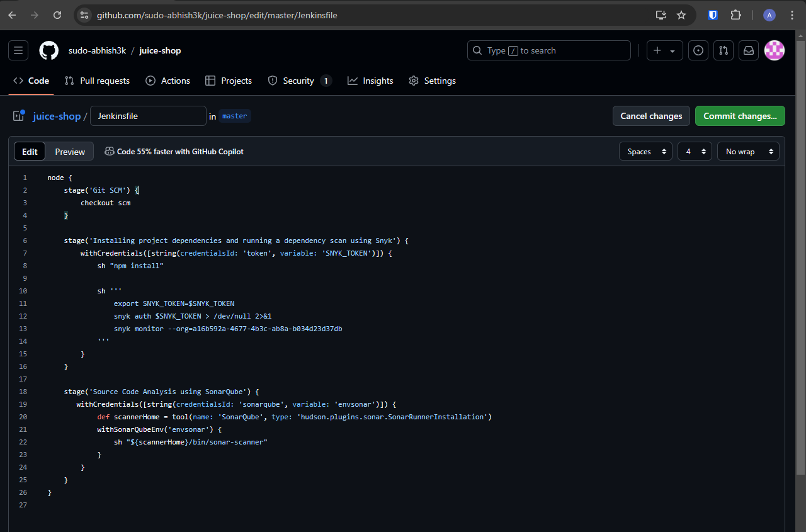The width and height of the screenshot is (806, 532).
Task: Expand the file tree side panel icon
Action: pyautogui.click(x=19, y=116)
